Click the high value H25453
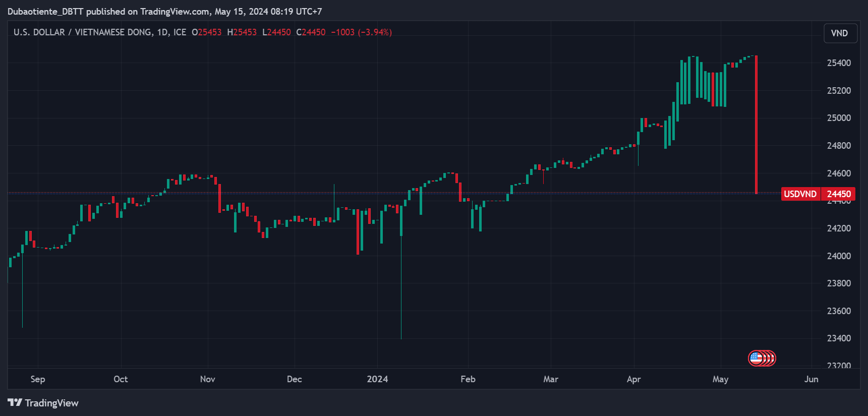The height and width of the screenshot is (416, 868). pos(242,32)
